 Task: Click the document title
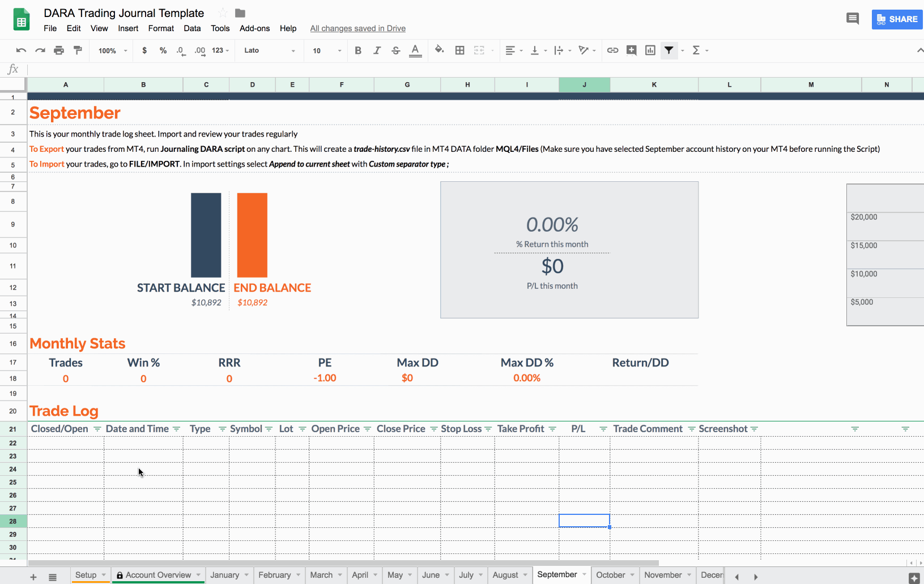124,13
